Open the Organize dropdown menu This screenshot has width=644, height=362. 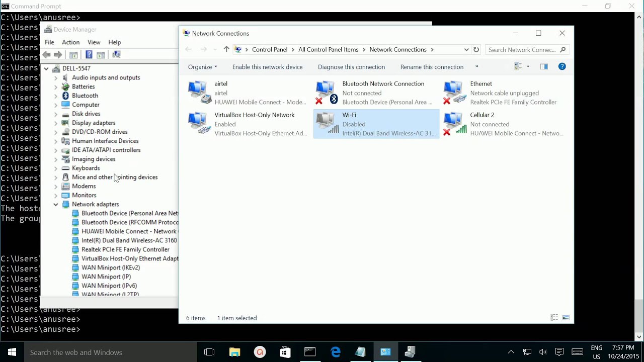[202, 66]
